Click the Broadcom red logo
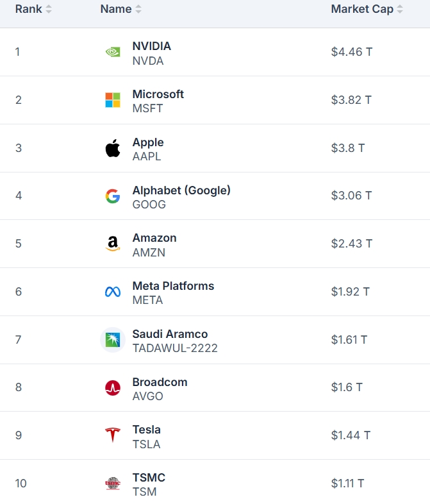Screen dimensions: 430x504 click(113, 388)
